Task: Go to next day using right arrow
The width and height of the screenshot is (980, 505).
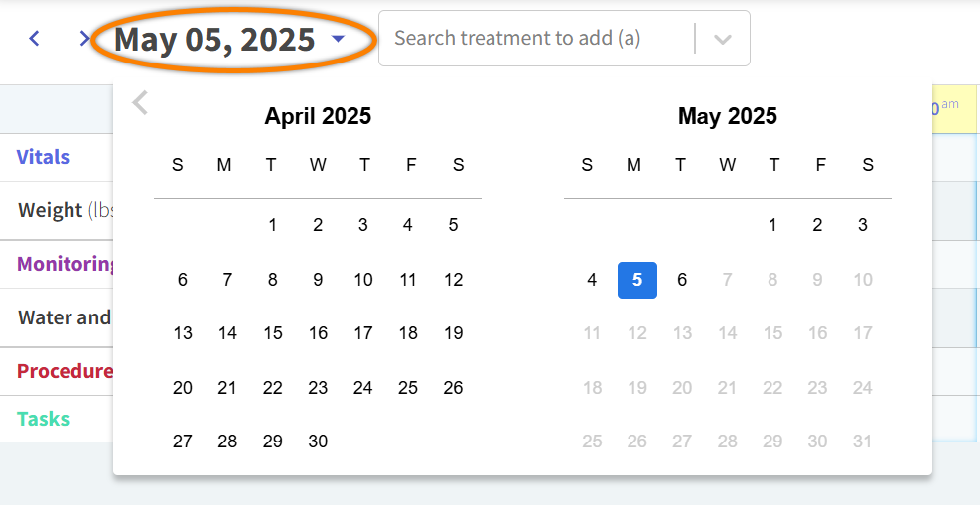Action: [84, 39]
